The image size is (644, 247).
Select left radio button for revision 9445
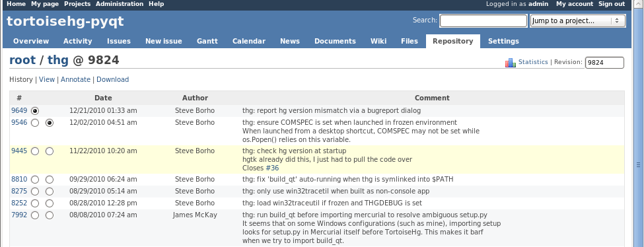click(x=35, y=151)
